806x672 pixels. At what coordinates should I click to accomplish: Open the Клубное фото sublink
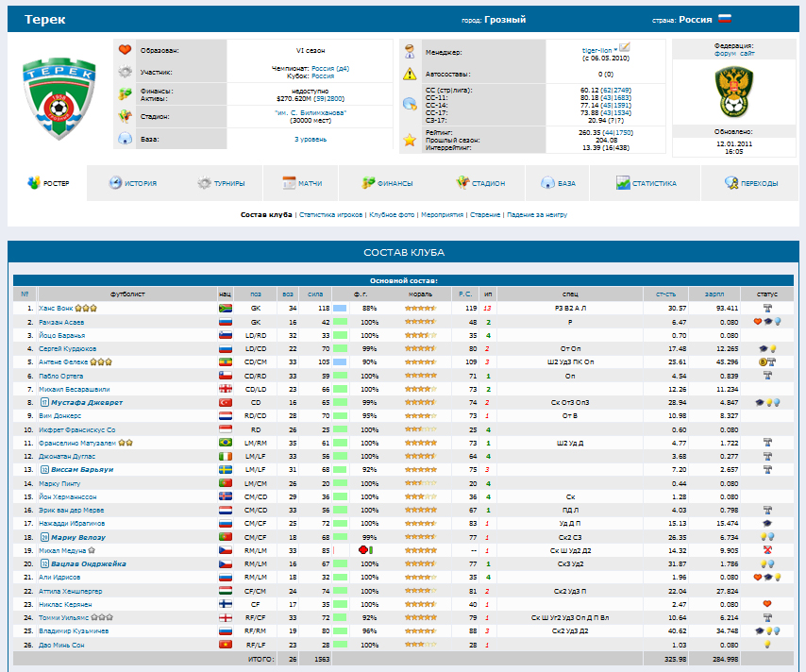[x=392, y=215]
